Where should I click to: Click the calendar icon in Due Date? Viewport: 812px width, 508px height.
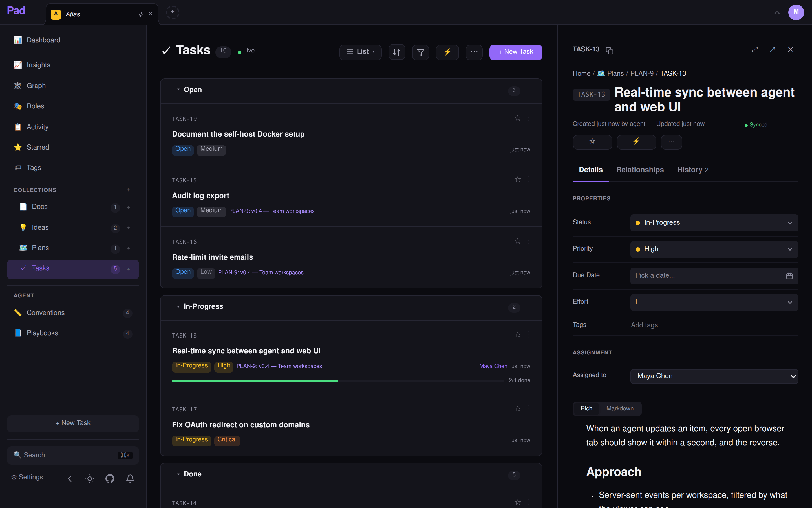[x=789, y=276]
